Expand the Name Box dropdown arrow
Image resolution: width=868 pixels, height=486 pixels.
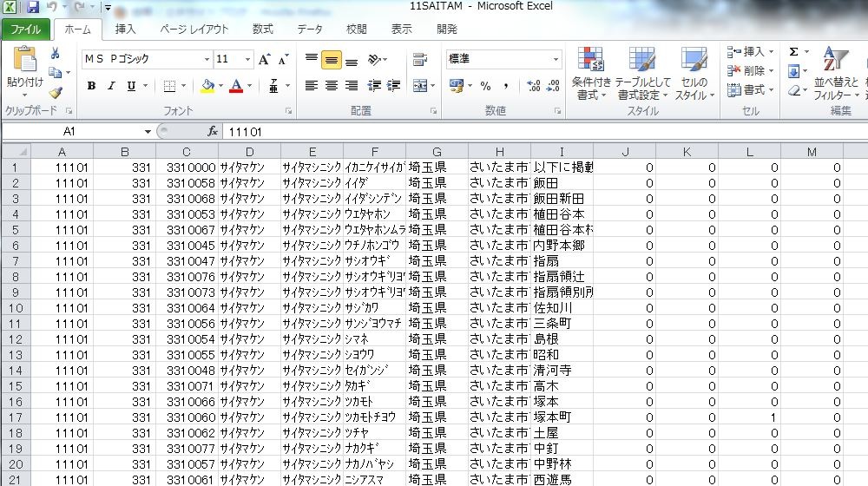[x=148, y=132]
